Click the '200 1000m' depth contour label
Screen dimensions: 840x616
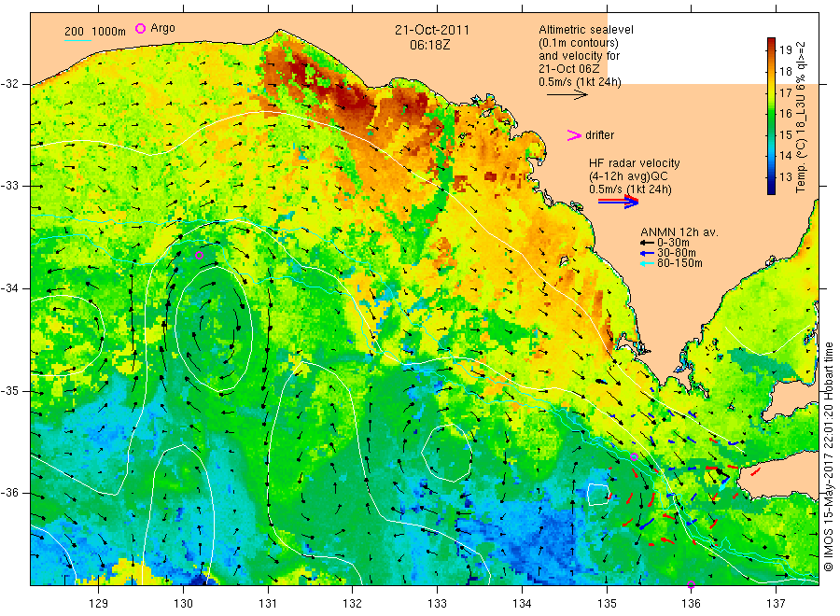click(x=95, y=32)
